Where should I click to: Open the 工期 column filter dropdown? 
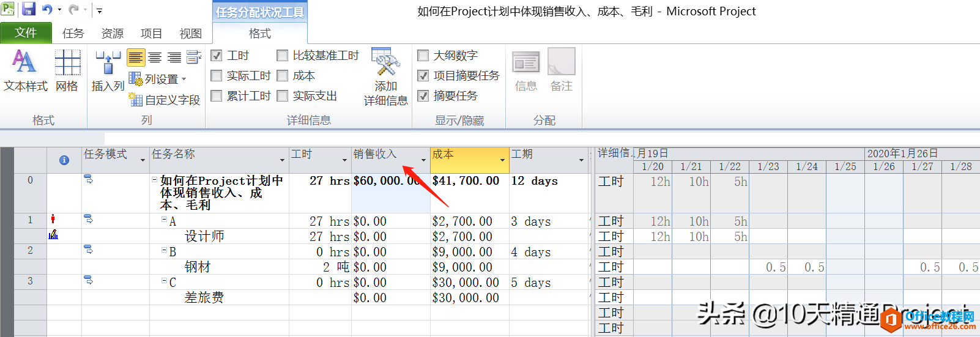[581, 160]
